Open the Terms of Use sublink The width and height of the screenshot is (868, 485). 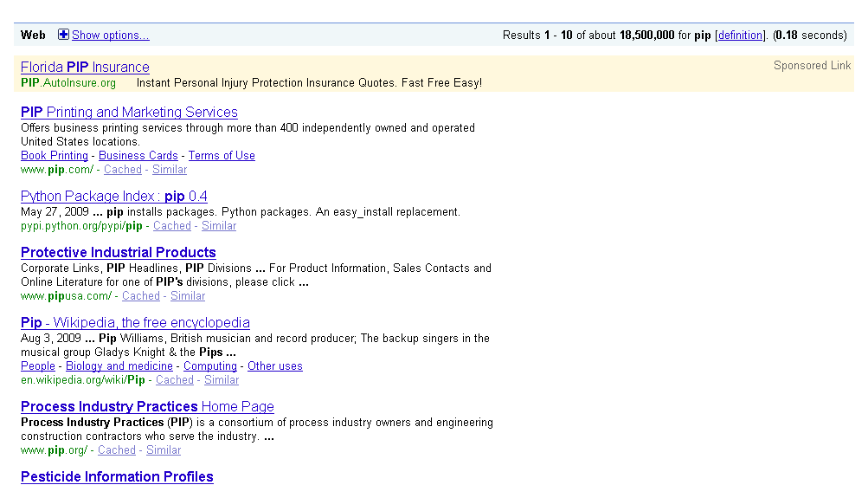[x=222, y=156]
